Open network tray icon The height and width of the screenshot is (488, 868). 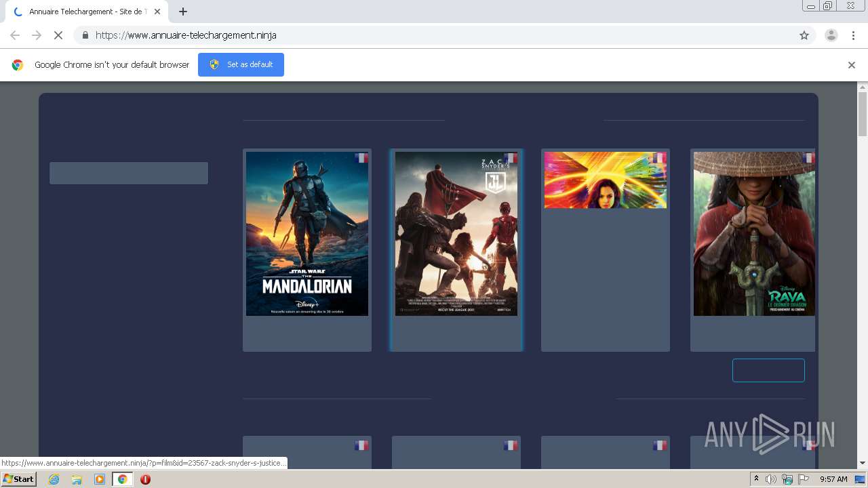point(787,479)
